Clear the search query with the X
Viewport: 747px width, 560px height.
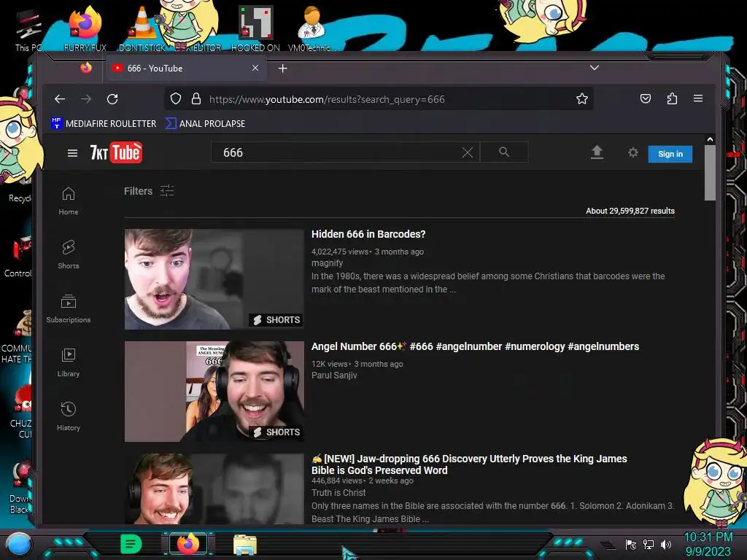click(468, 152)
